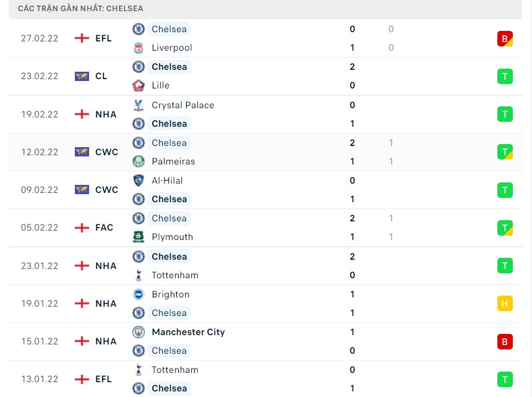532x397 pixels.
Task: Click the Lille team logo
Action: 139,85
